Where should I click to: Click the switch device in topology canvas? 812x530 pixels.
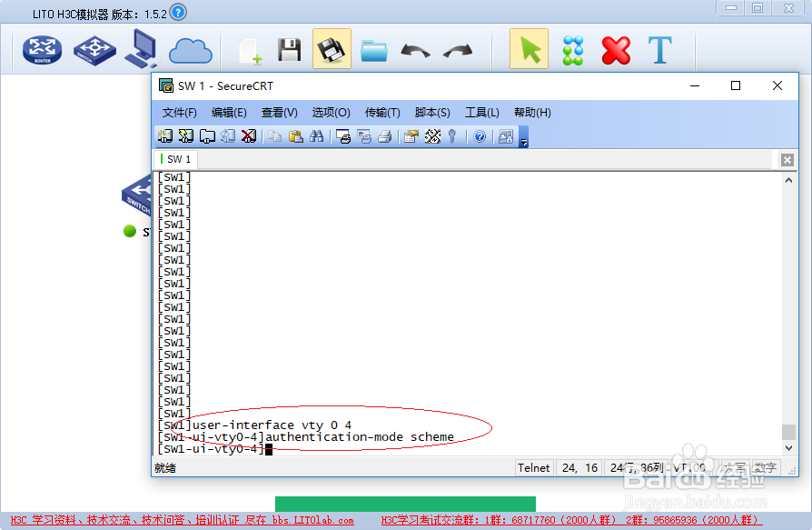click(135, 195)
